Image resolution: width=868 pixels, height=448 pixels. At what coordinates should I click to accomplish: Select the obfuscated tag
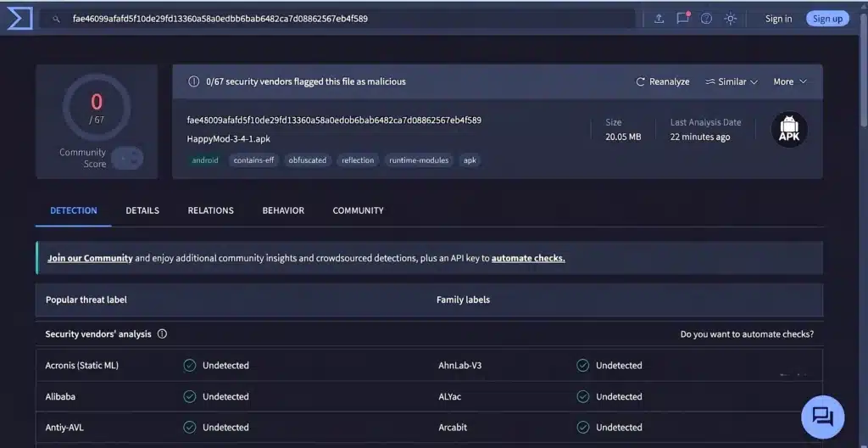(307, 160)
